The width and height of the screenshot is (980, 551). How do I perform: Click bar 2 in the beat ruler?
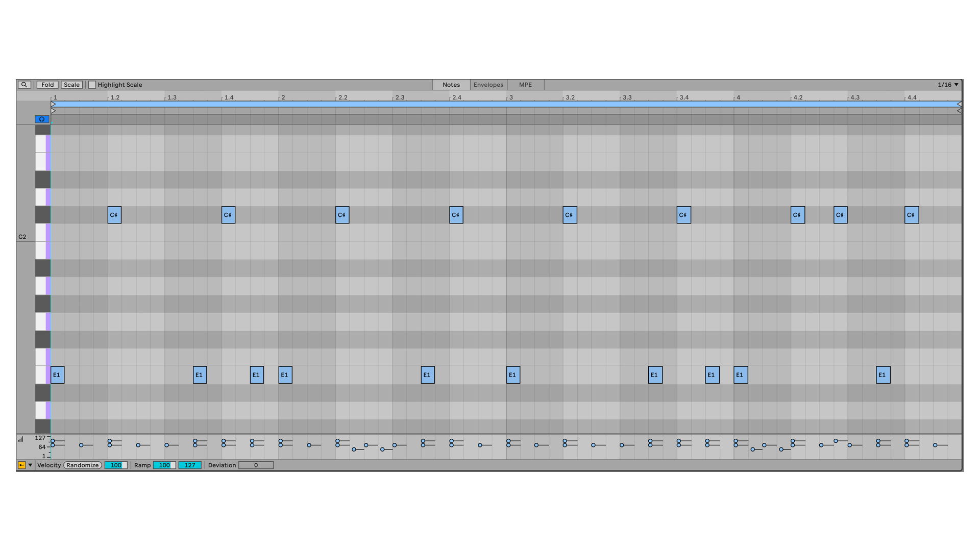283,97
